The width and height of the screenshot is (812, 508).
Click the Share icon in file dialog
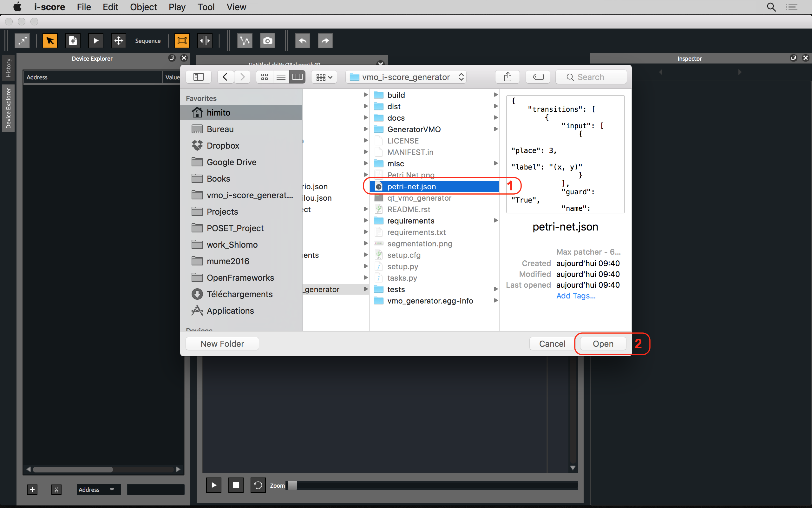[x=508, y=77]
